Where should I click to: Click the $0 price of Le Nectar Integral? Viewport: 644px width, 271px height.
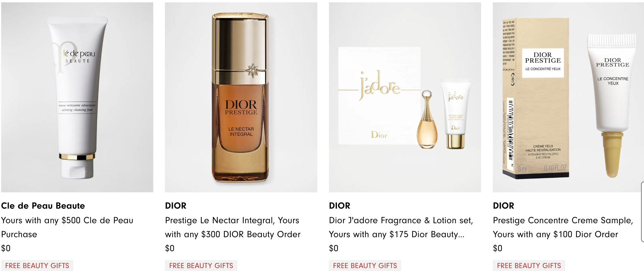tap(170, 248)
